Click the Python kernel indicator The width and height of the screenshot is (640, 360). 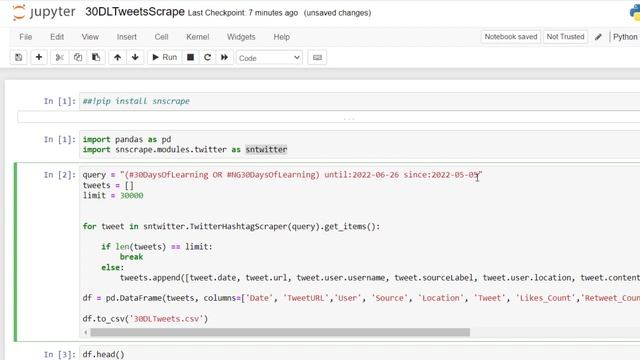point(625,37)
